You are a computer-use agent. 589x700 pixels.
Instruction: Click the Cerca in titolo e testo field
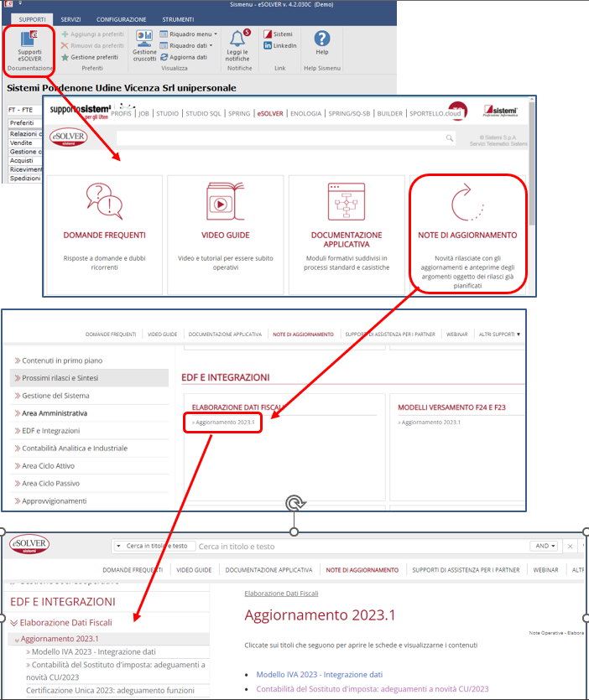click(x=362, y=547)
